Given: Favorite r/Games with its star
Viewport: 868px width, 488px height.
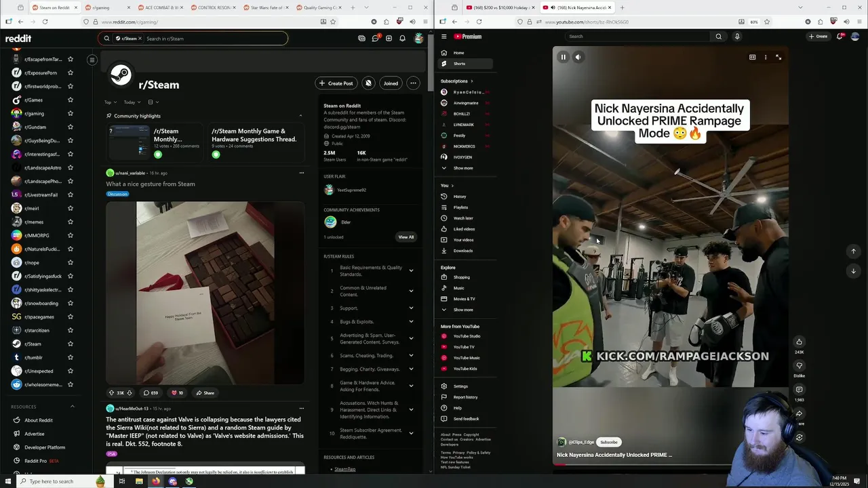Looking at the screenshot, I should pyautogui.click(x=70, y=100).
